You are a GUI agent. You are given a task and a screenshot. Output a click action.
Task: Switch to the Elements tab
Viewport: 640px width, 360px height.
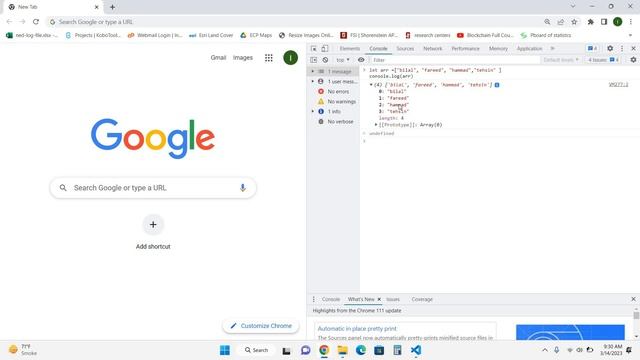(x=350, y=49)
